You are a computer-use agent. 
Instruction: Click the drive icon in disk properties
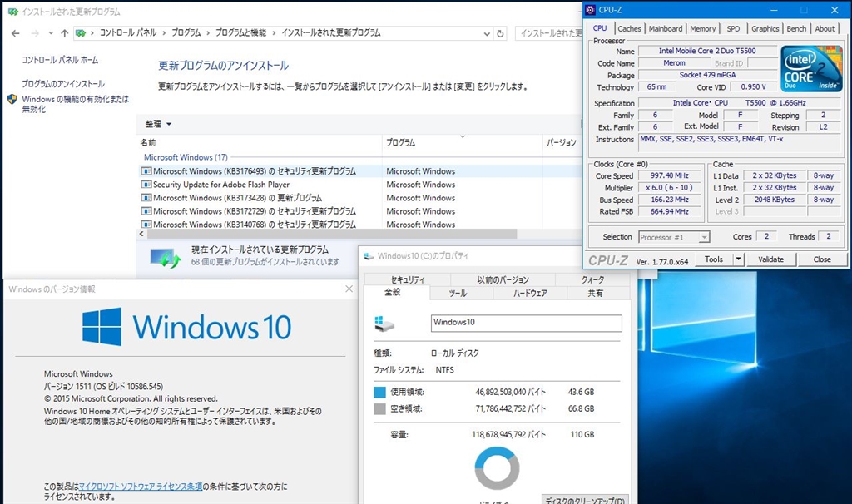pos(384,324)
